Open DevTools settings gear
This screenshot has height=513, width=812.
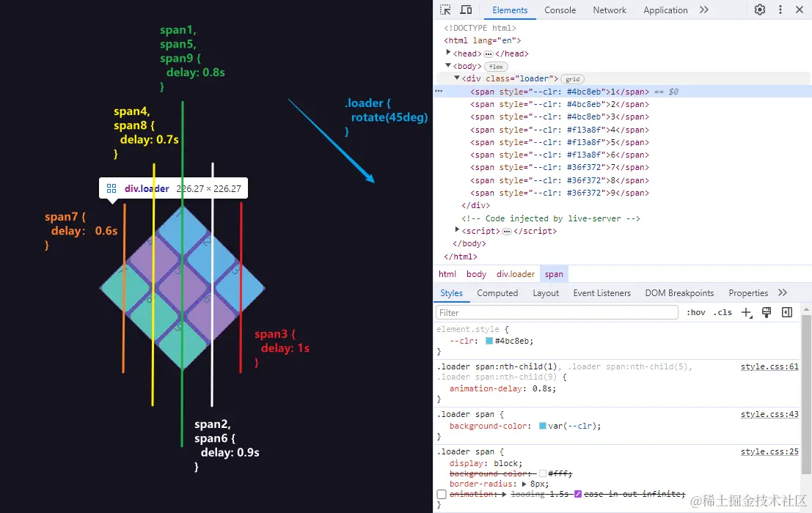[x=760, y=10]
